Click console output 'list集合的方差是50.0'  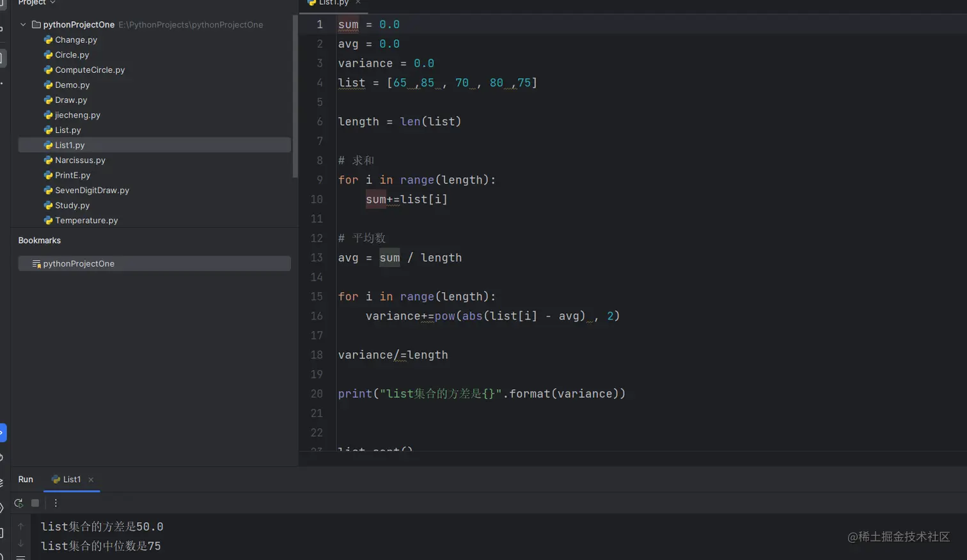tap(102, 527)
